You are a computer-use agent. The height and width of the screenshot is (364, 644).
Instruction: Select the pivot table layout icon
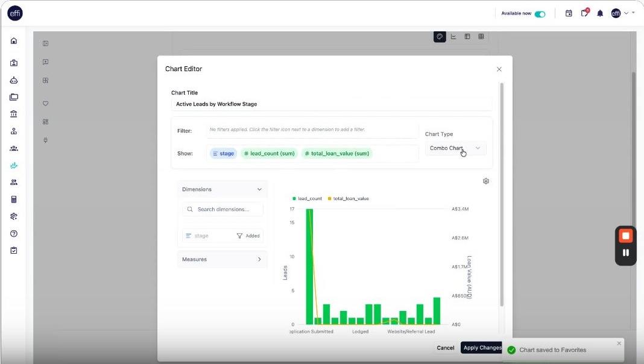467,37
